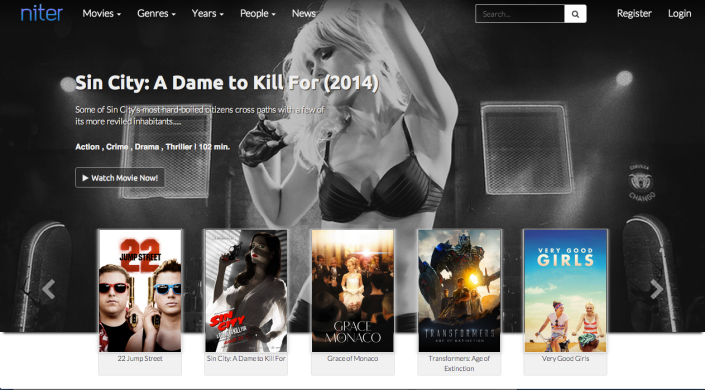Open Grace of Monaco poster
This screenshot has height=390, width=705.
point(352,291)
